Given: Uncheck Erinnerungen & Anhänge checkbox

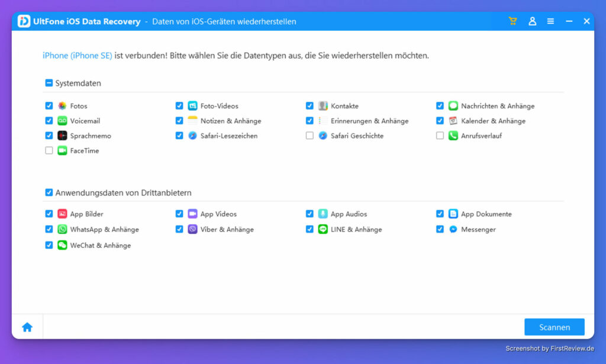Looking at the screenshot, I should click(x=310, y=121).
